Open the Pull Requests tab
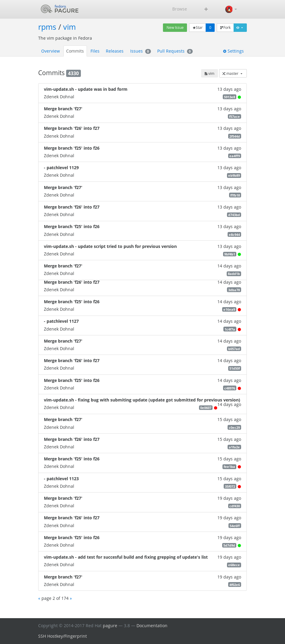 click(x=175, y=51)
